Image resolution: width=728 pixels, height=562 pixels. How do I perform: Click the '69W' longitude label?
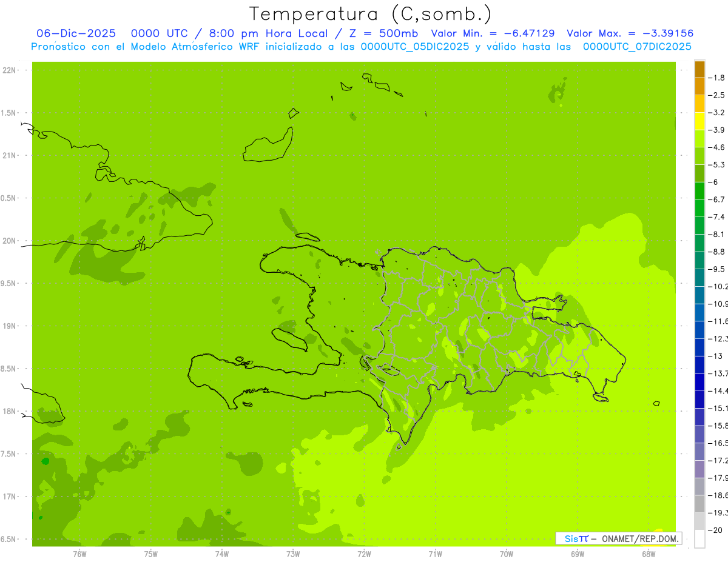coord(578,554)
